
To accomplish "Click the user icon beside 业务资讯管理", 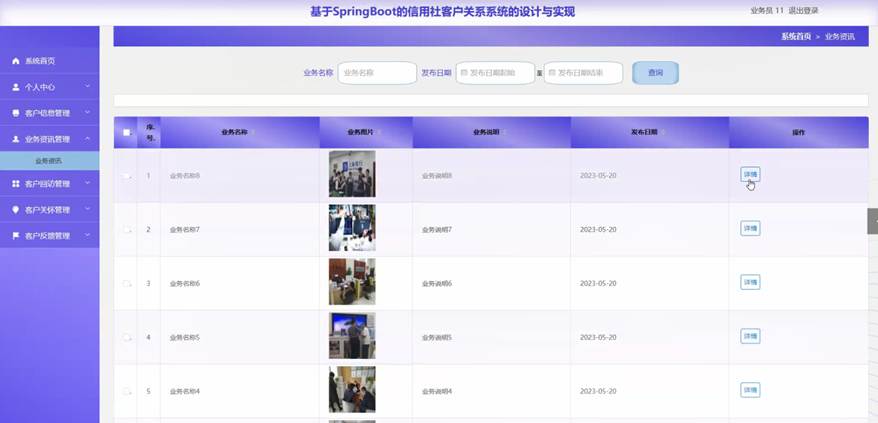I will 16,140.
